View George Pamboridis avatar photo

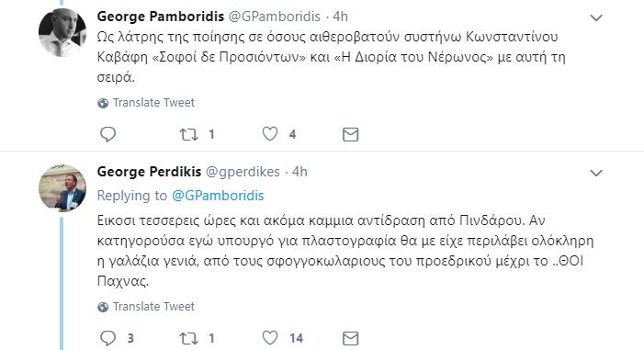pos(62,32)
